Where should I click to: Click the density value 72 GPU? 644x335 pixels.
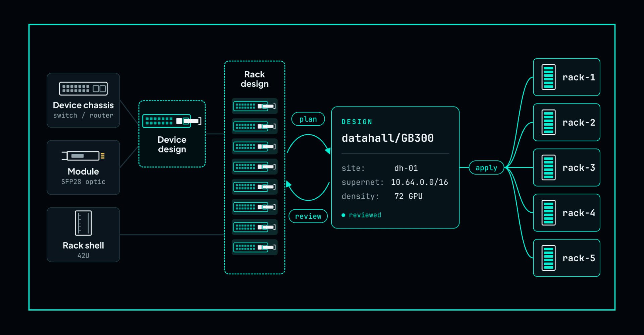[x=408, y=196]
